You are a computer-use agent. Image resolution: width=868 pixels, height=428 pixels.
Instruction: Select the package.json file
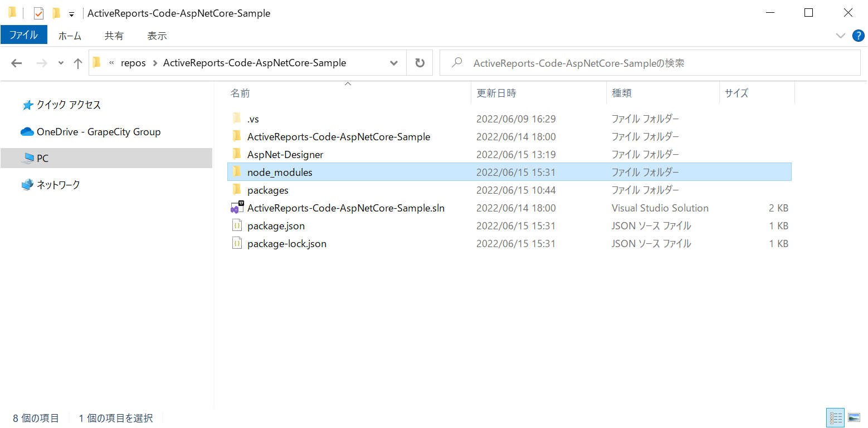click(x=509, y=225)
